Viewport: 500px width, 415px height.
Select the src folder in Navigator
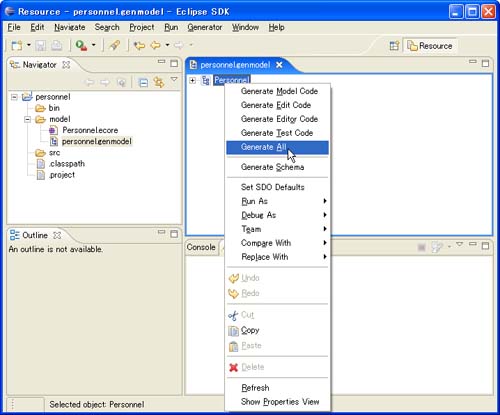[x=54, y=153]
